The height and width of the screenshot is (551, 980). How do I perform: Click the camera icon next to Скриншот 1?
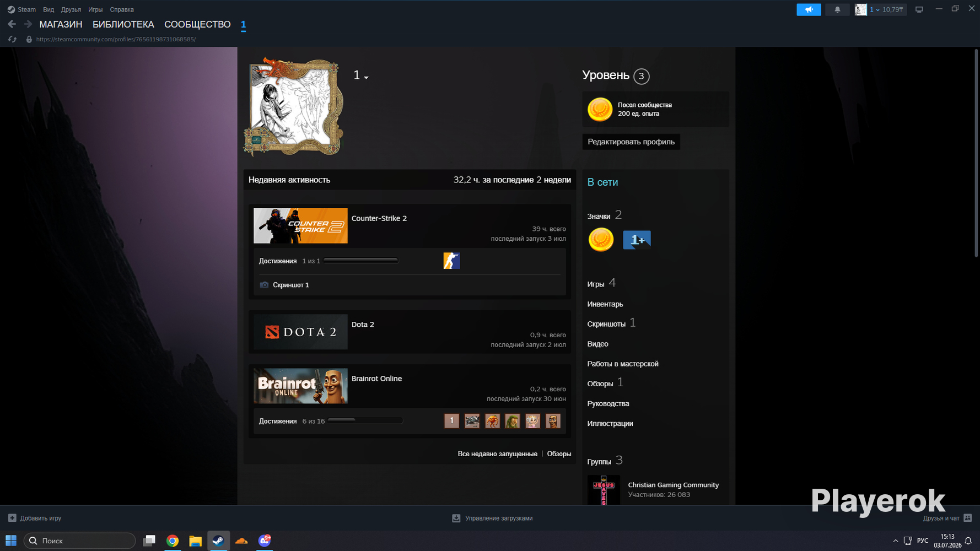tap(264, 285)
